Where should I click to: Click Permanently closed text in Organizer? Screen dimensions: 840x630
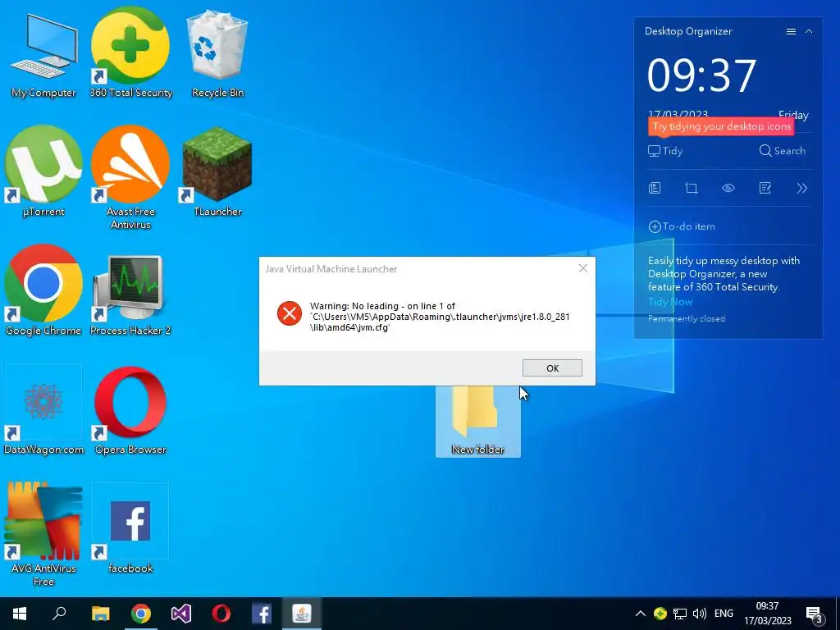pyautogui.click(x=687, y=319)
